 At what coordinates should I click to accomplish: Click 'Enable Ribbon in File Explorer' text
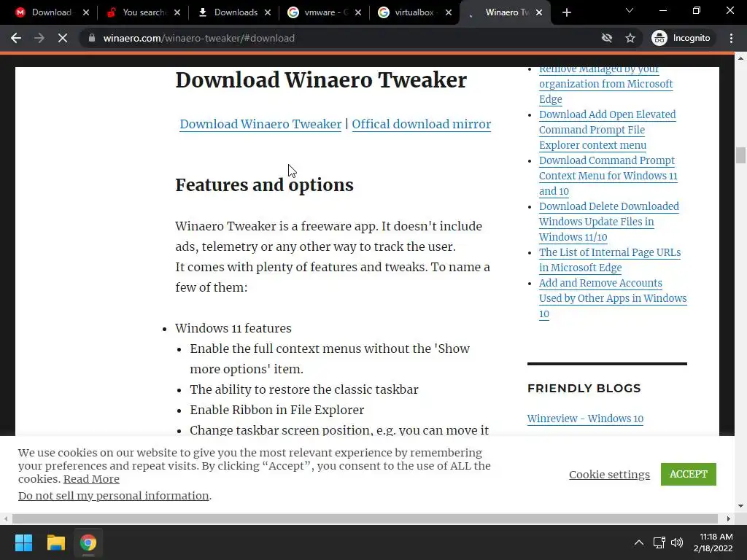(276, 410)
